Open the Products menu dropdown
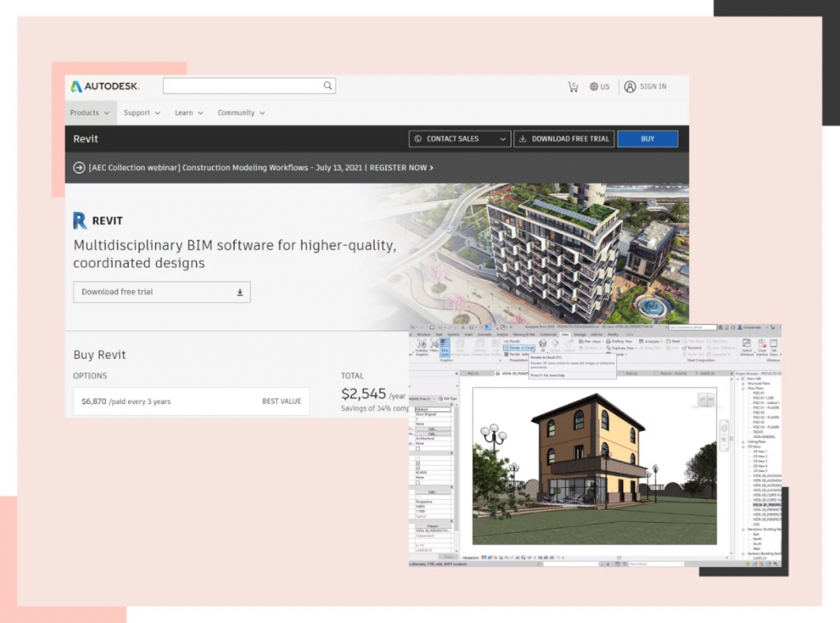Image resolution: width=840 pixels, height=623 pixels. 89,112
